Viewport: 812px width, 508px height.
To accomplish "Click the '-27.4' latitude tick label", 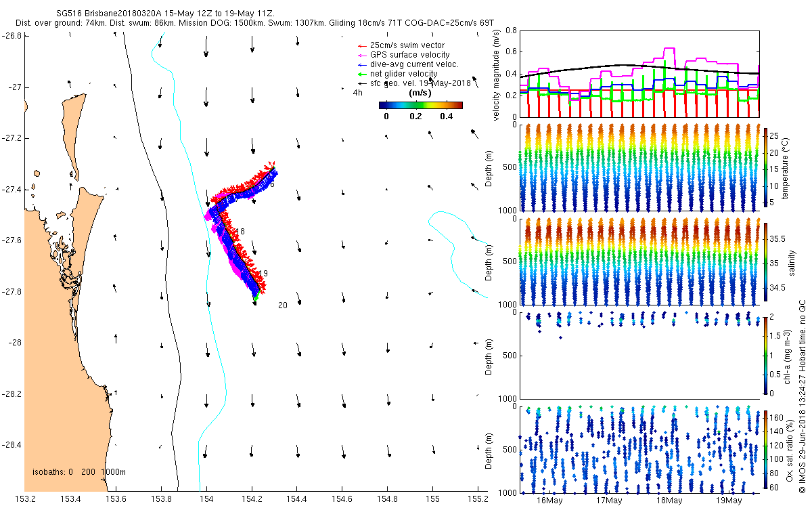I will (12, 189).
